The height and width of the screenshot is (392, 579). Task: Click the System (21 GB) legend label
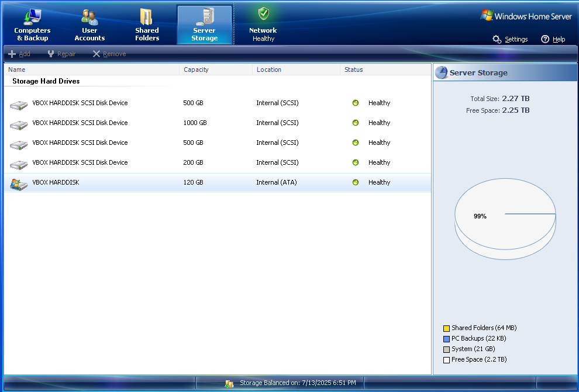(x=473, y=349)
